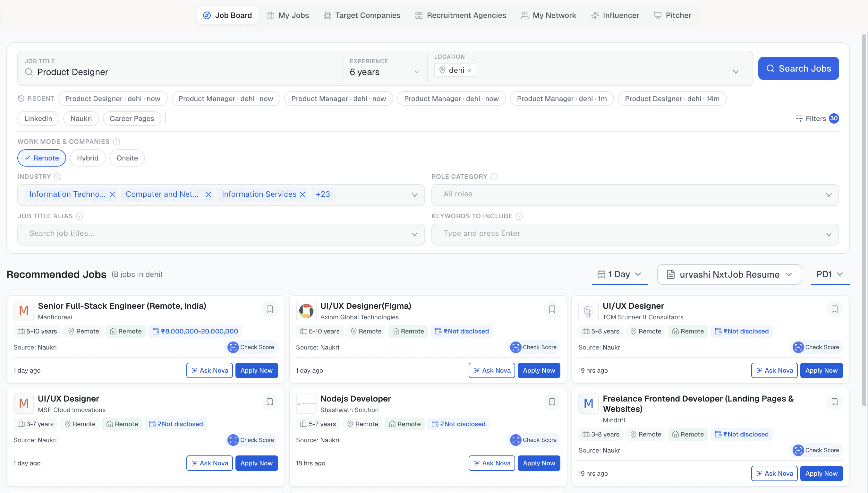The width and height of the screenshot is (868, 493).
Task: Bookmark the Freelance Frontend Developer job
Action: pos(835,402)
